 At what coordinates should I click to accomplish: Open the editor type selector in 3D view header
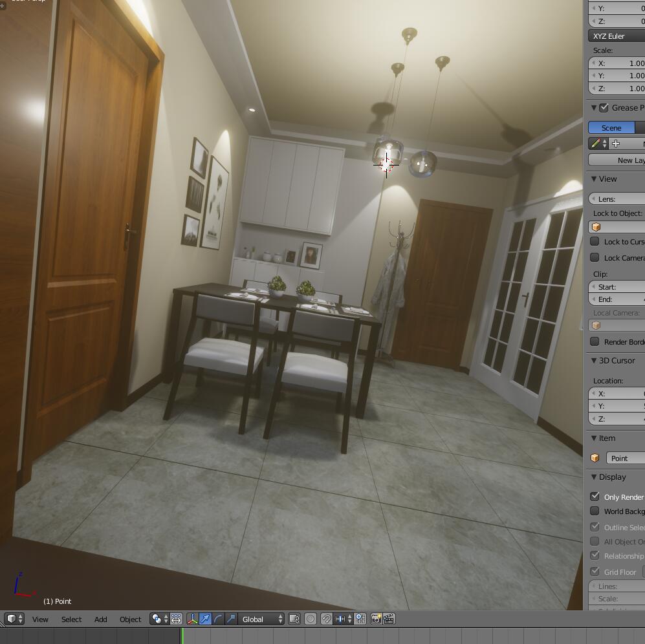(14, 619)
